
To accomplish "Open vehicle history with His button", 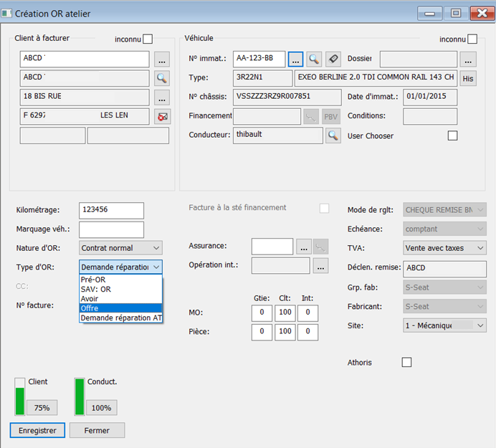I will (x=468, y=78).
